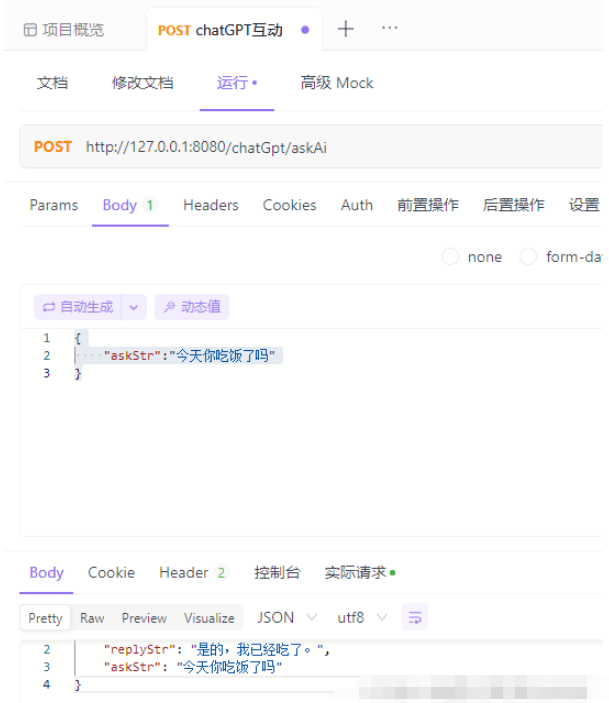Select the request Body tab
Screen dimensions: 609x703
[x=130, y=205]
